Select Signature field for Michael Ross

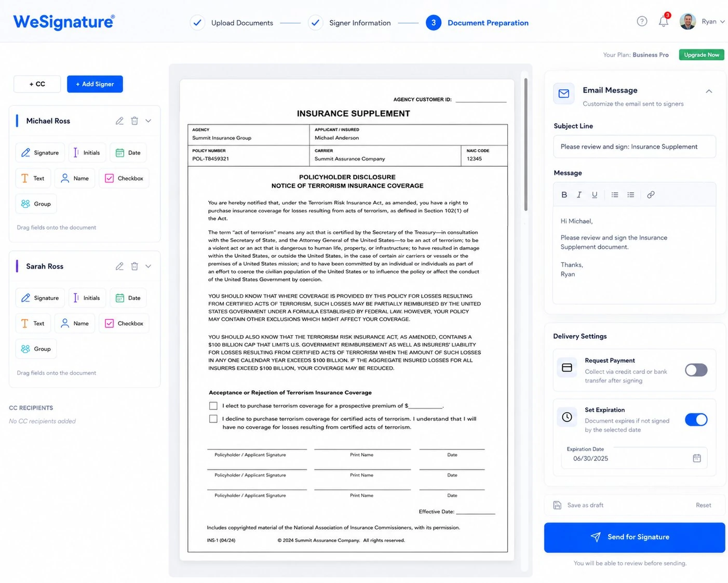click(40, 153)
